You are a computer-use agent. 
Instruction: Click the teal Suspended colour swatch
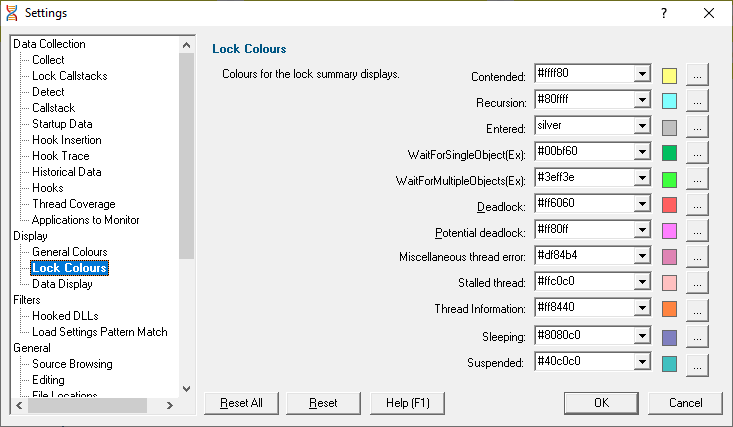pos(669,363)
